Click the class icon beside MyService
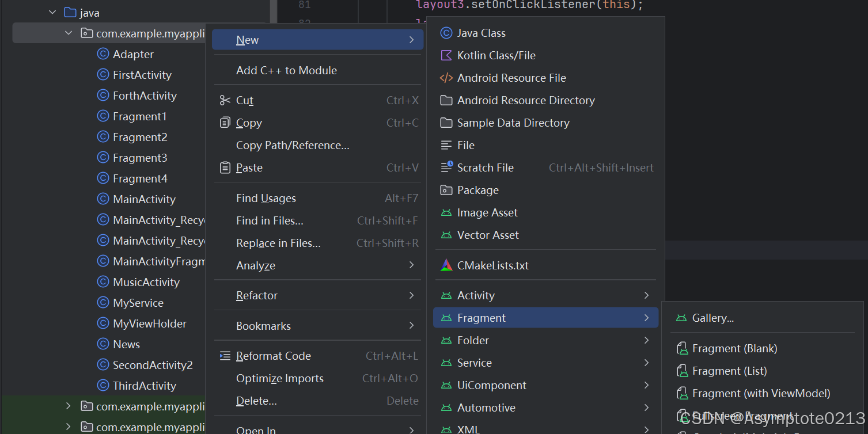This screenshot has width=868, height=434. click(103, 303)
